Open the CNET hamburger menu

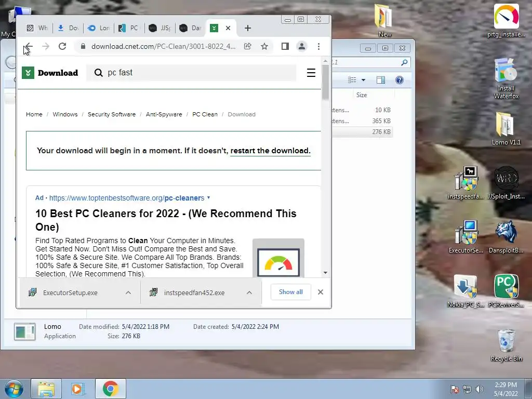311,73
